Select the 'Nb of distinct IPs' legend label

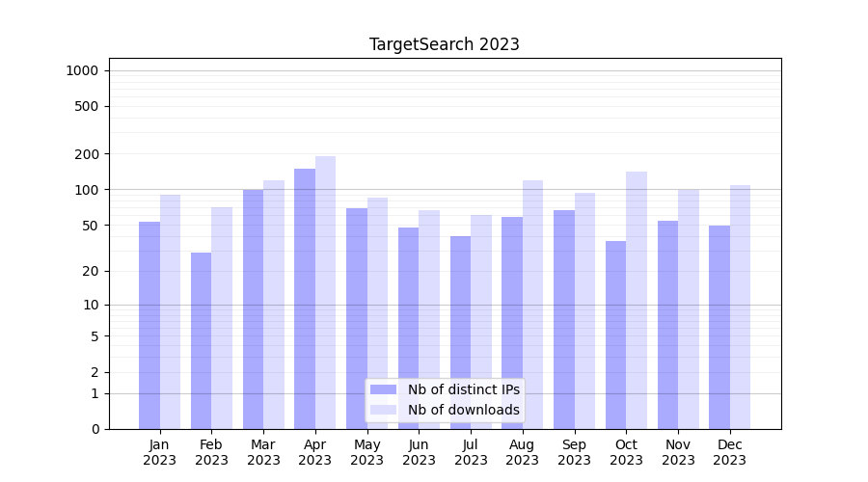click(463, 389)
